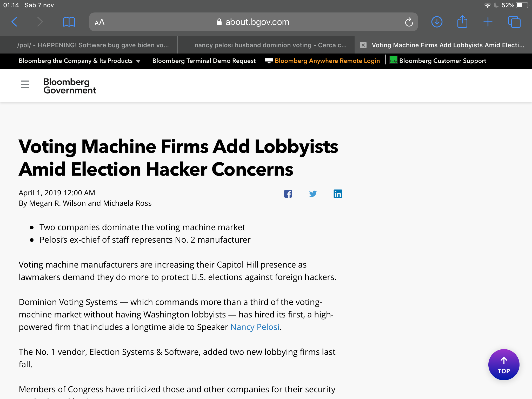The height and width of the screenshot is (399, 532).
Task: Tap the April 1, 2019 date line
Action: 57,193
